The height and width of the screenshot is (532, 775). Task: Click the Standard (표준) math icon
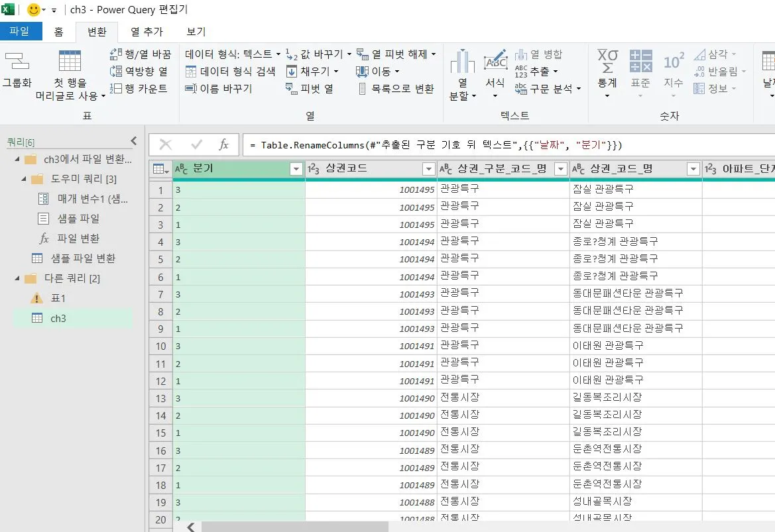tap(640, 61)
